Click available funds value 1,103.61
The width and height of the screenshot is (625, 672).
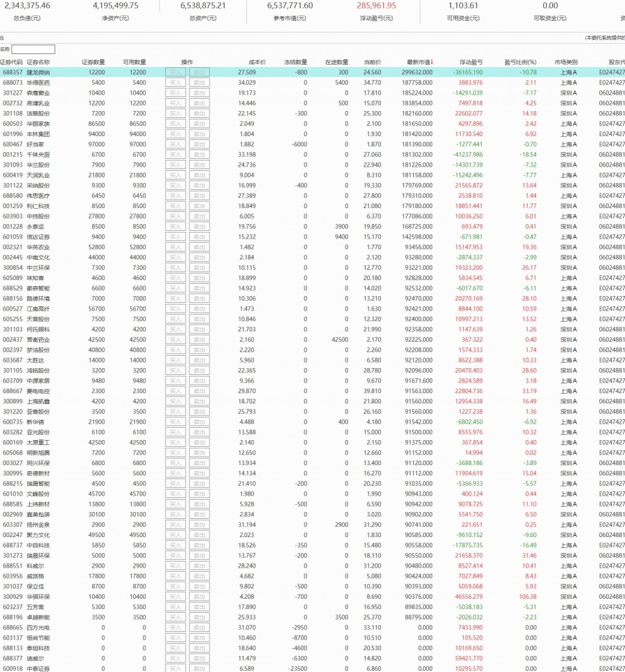[463, 5]
